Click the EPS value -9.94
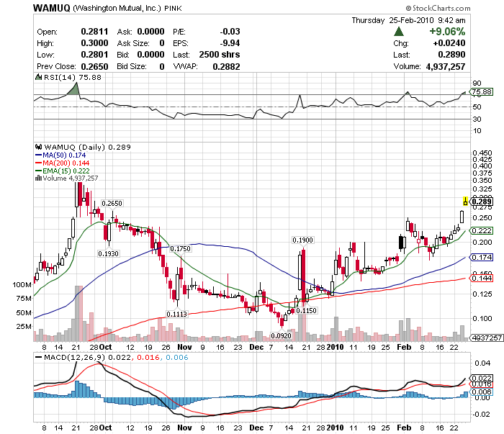This screenshot has height=434, width=504. (x=230, y=43)
